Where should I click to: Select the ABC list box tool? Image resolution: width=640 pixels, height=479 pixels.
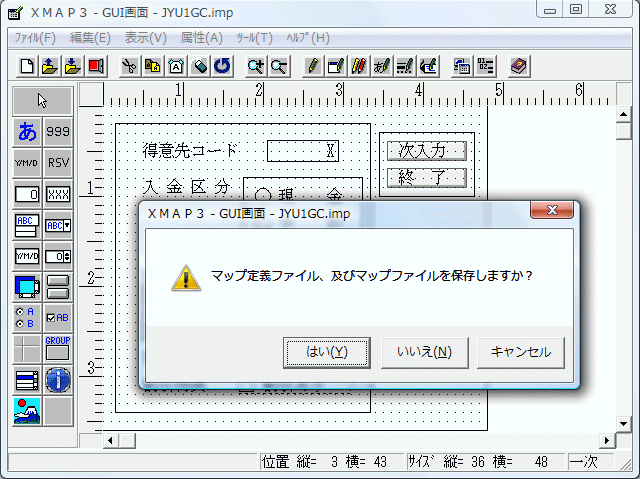(x=27, y=225)
